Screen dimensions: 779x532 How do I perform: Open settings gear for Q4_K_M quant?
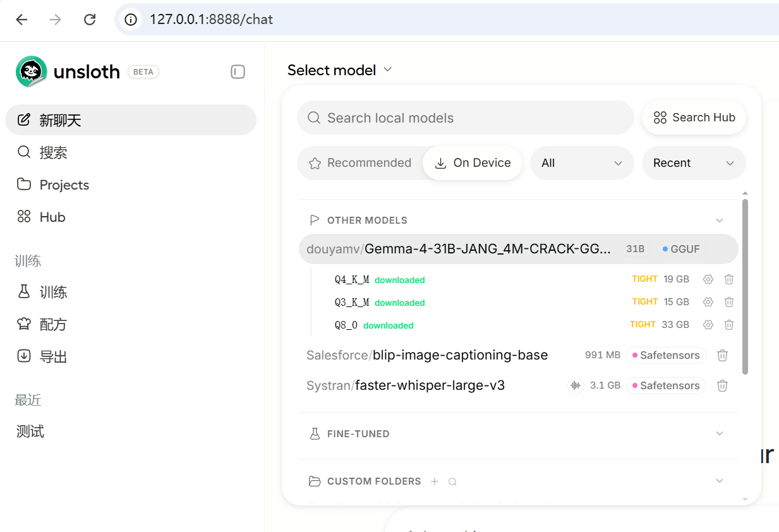tap(708, 279)
